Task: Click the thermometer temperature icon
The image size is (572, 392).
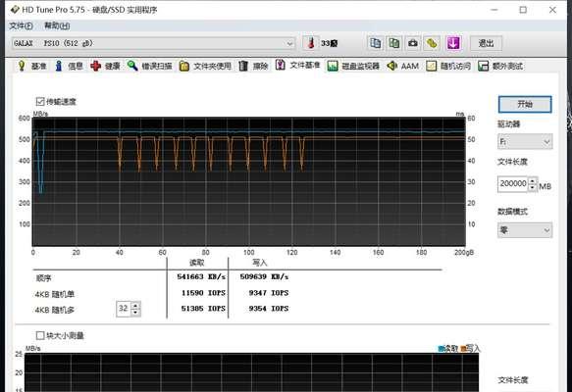Action: 311,43
